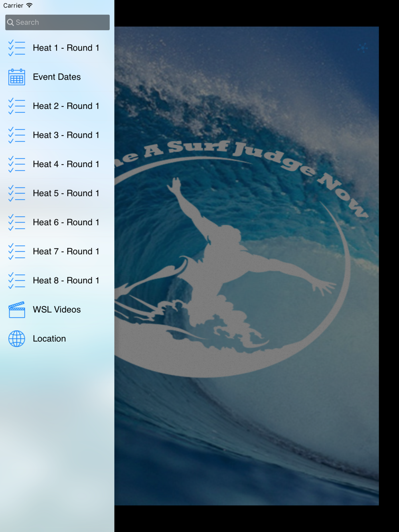Select the Heat 6 checklist icon
Screen dimensions: 399x532
17,223
